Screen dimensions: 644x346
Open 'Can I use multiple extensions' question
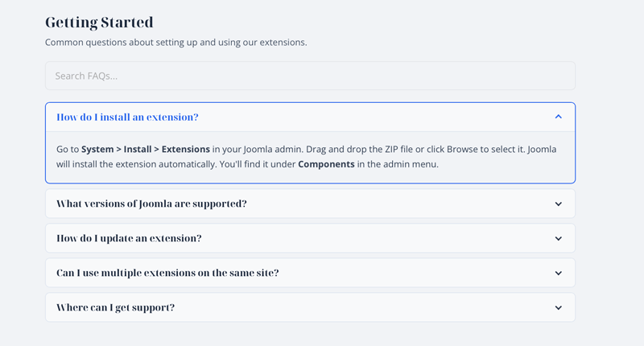pyautogui.click(x=167, y=274)
